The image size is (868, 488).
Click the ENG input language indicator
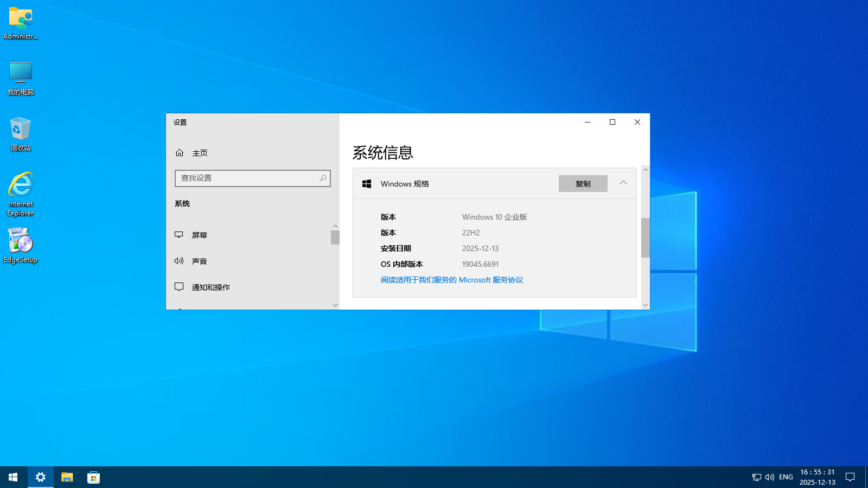[786, 477]
